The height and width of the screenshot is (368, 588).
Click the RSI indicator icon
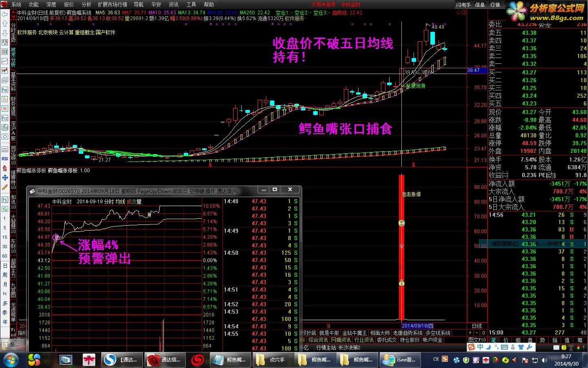coord(5,158)
